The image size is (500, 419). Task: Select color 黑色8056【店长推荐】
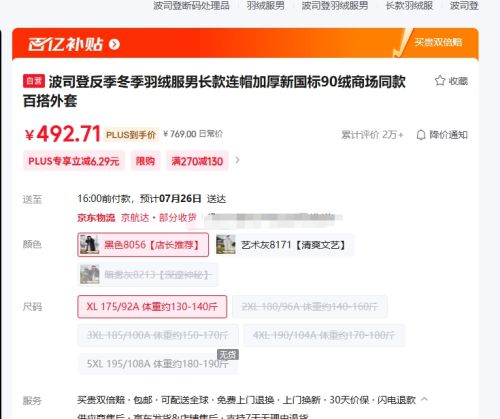coord(143,245)
